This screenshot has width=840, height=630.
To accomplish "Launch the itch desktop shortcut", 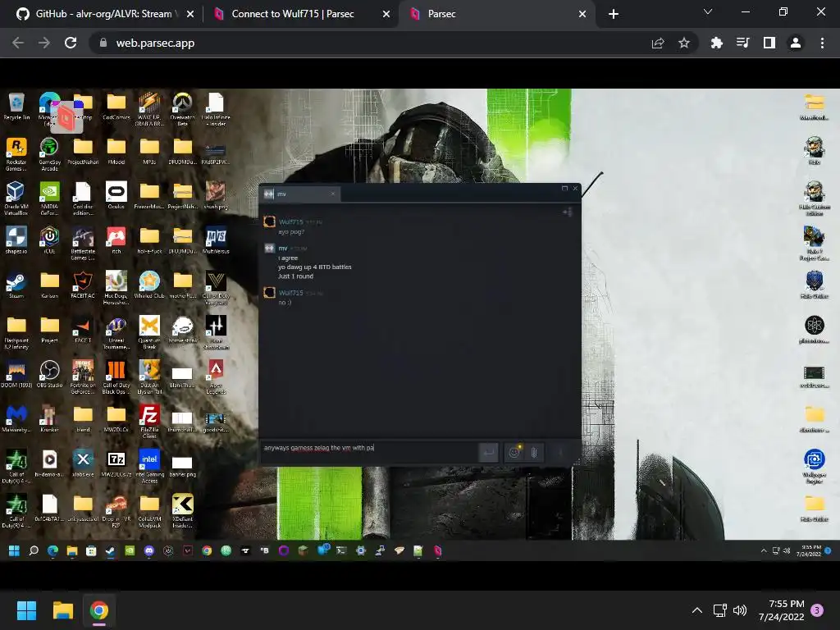I will (116, 240).
